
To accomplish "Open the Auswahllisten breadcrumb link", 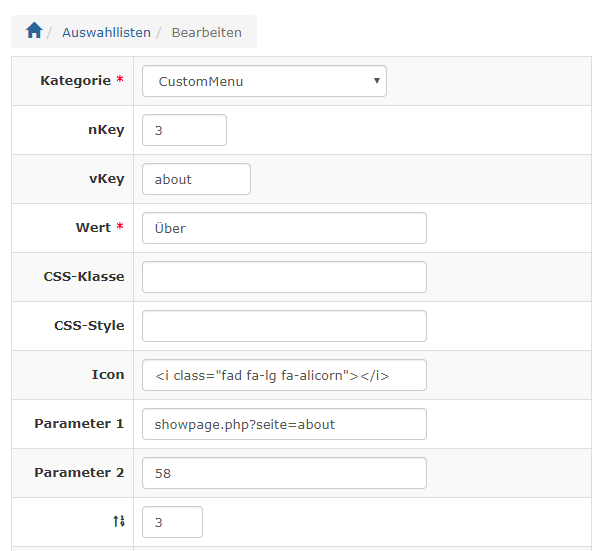I will coord(107,33).
